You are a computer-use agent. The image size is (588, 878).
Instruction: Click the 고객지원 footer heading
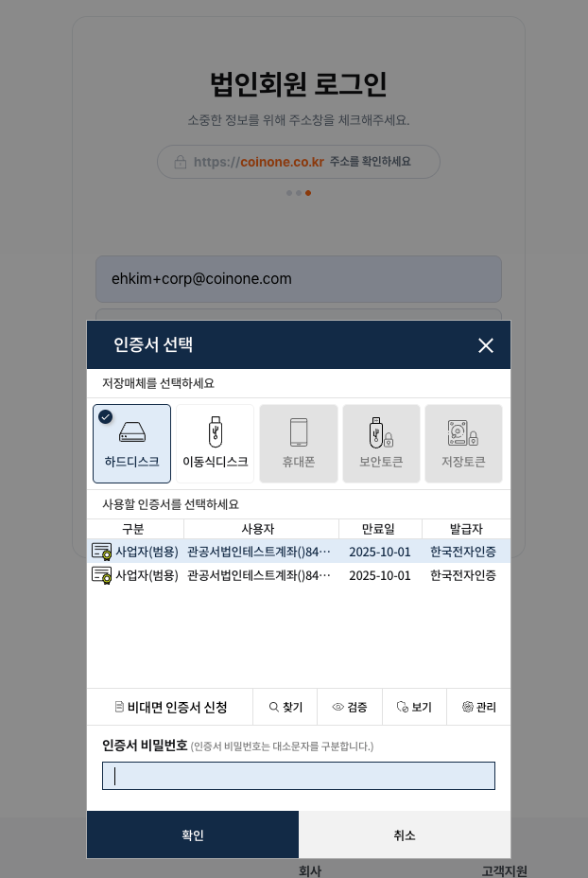tap(504, 870)
